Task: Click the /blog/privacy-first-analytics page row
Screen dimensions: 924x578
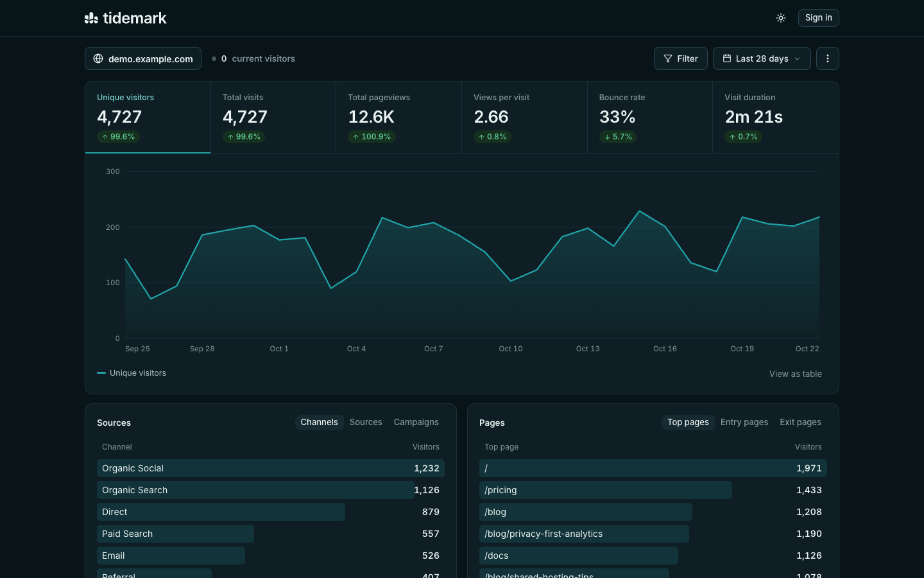Action: click(x=653, y=534)
